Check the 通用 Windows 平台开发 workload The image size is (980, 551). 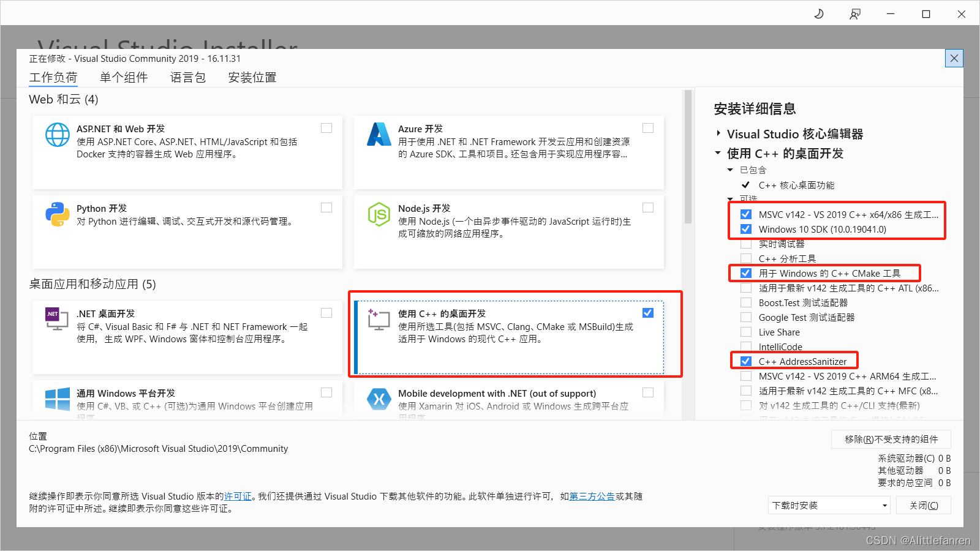326,392
